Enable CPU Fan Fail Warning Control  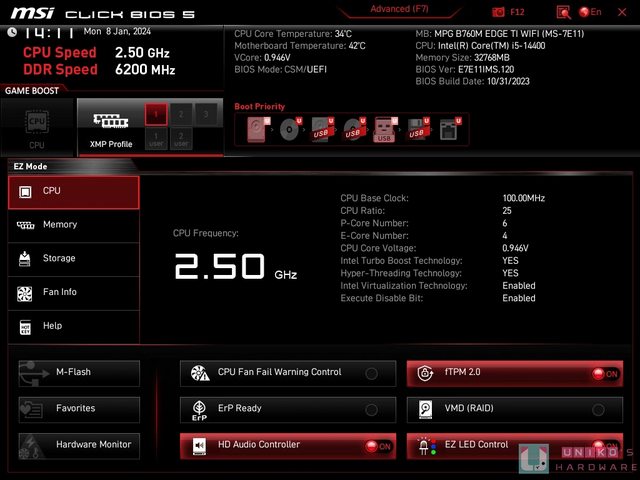pos(371,374)
